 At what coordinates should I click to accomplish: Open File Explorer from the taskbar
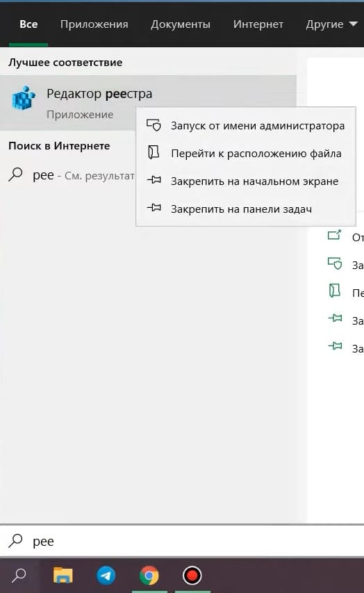pos(63,575)
